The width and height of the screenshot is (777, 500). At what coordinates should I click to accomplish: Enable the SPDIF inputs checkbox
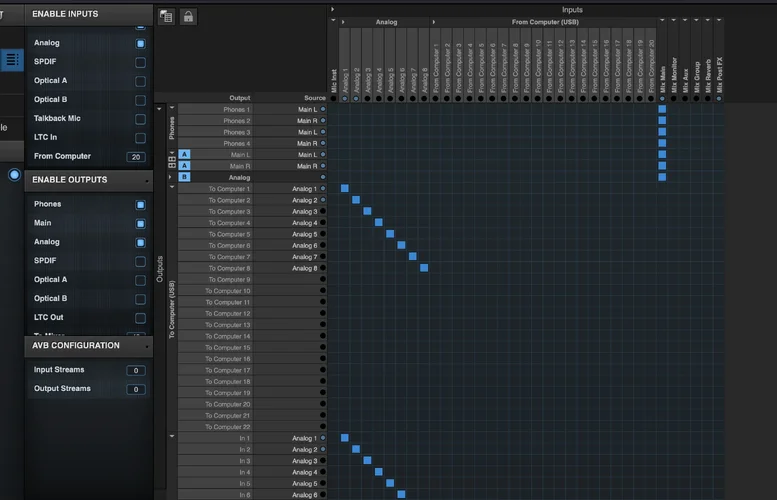click(140, 62)
